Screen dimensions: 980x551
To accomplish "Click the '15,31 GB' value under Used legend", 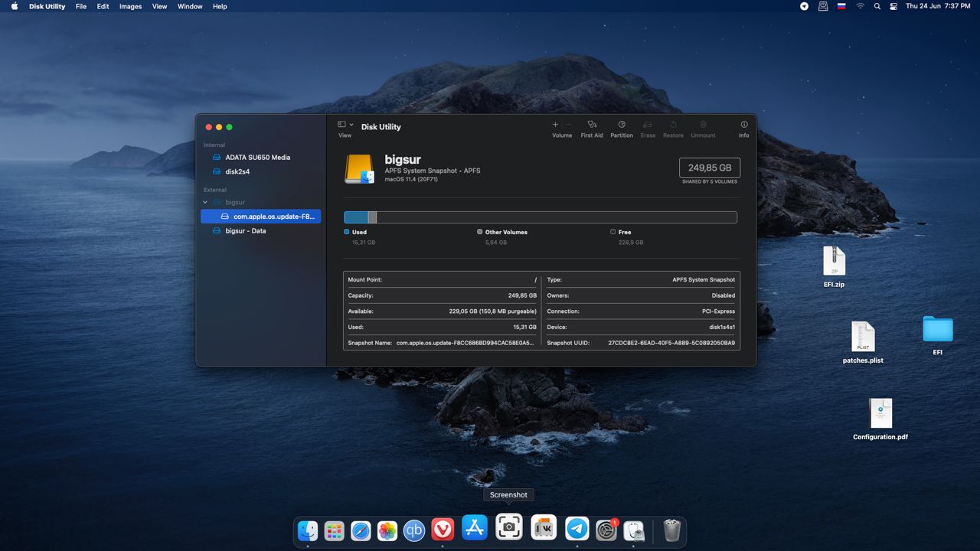I will [364, 242].
